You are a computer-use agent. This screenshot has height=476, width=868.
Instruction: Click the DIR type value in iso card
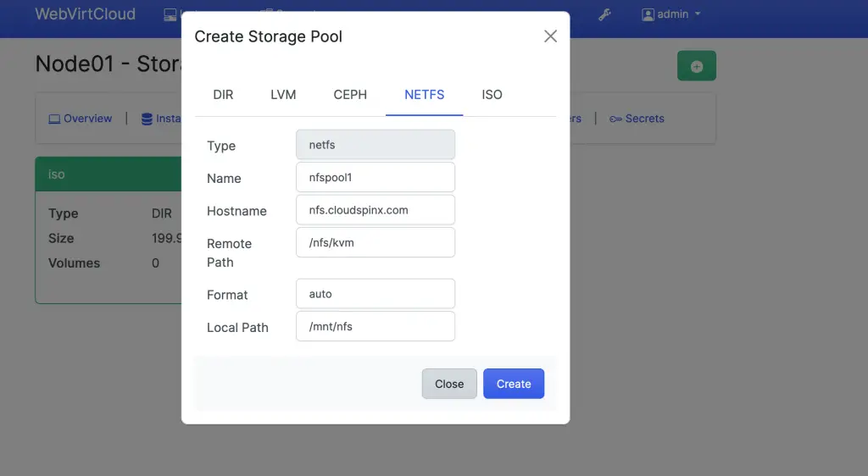[x=162, y=213]
